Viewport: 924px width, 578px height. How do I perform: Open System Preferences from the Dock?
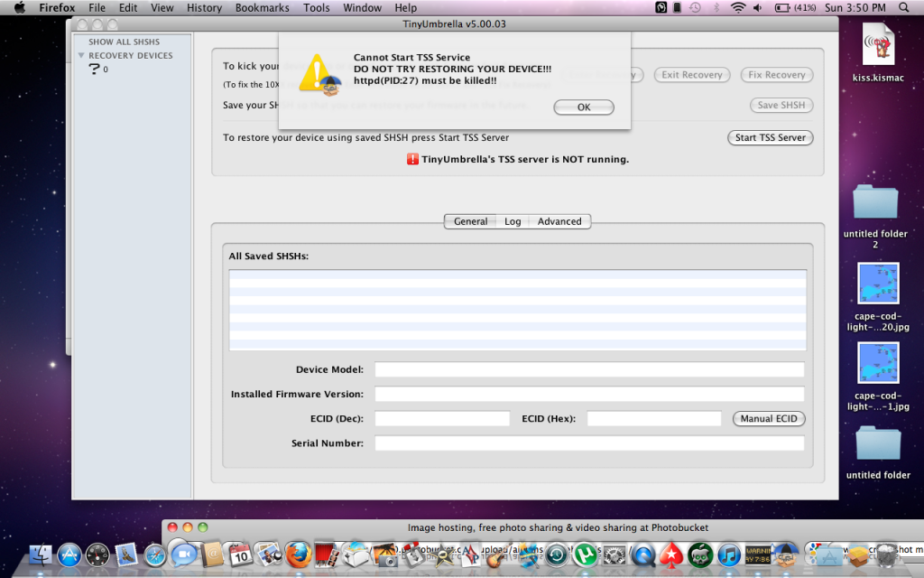point(614,555)
